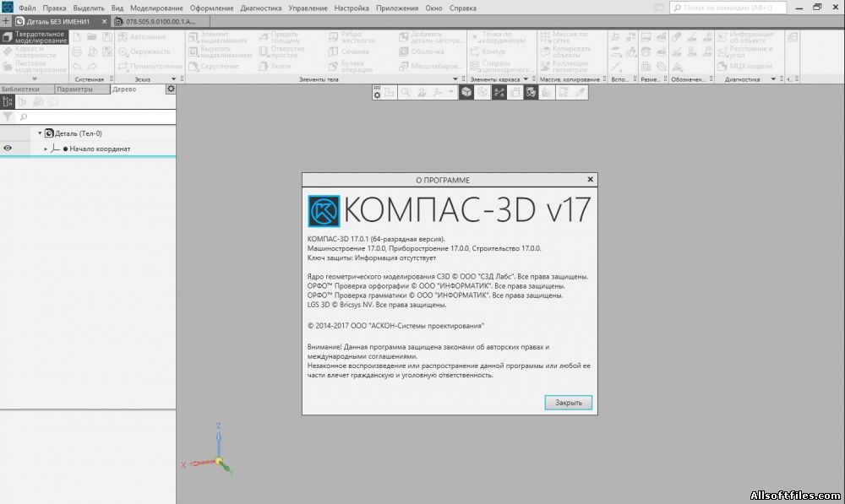Open the Файл menu
The width and height of the screenshot is (845, 504).
27,8
